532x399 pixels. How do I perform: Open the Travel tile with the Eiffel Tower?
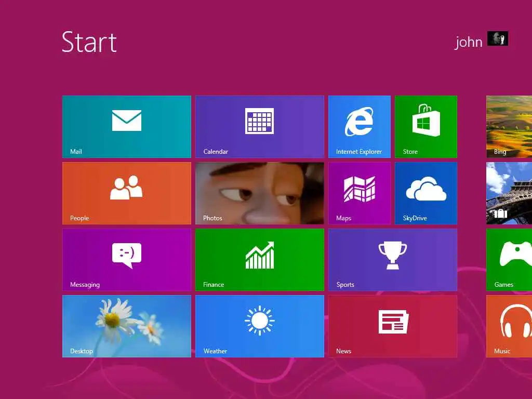pyautogui.click(x=509, y=193)
